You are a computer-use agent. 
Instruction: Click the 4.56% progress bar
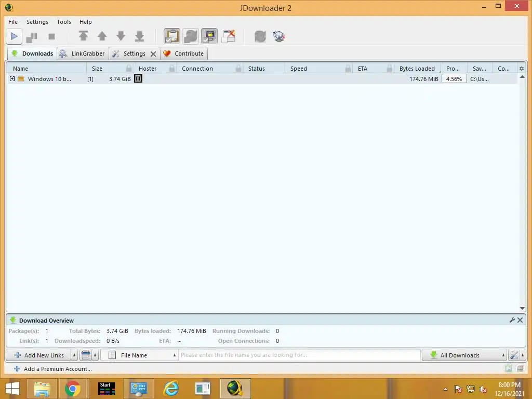[x=454, y=79]
